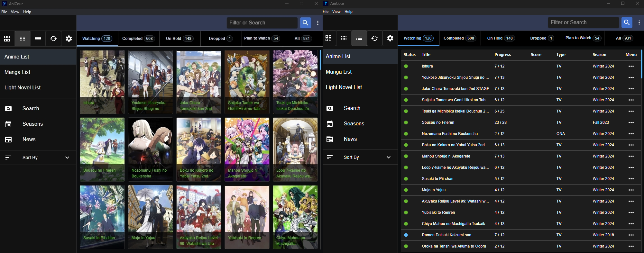Click Seasons calendar icon in right window
The width and height of the screenshot is (644, 253).
[x=330, y=124]
